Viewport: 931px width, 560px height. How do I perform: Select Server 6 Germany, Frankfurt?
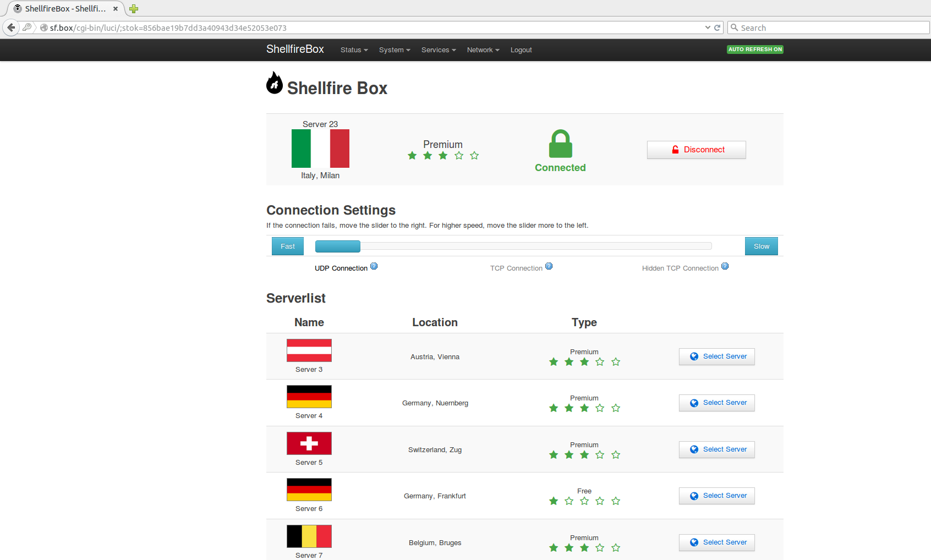tap(717, 496)
